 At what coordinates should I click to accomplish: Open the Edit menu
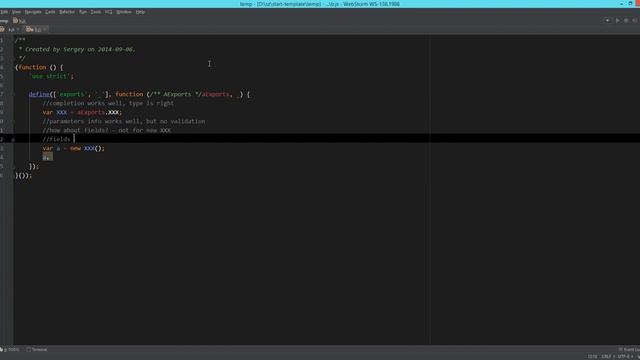coord(4,12)
